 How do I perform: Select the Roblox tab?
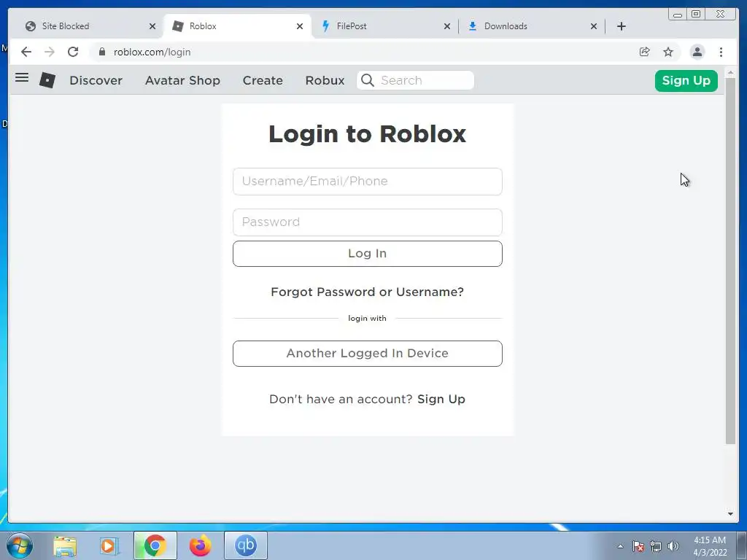237,26
